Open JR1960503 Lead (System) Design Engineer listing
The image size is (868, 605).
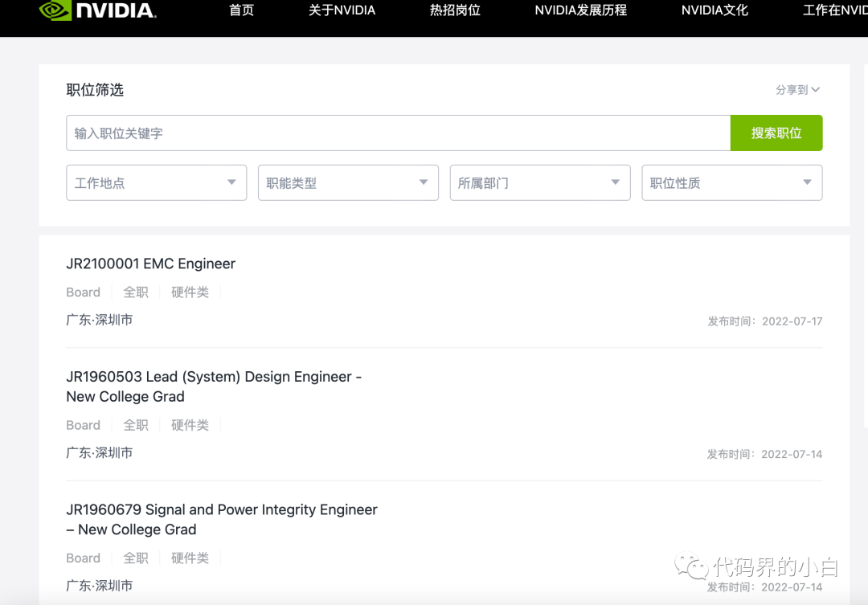pyautogui.click(x=214, y=386)
